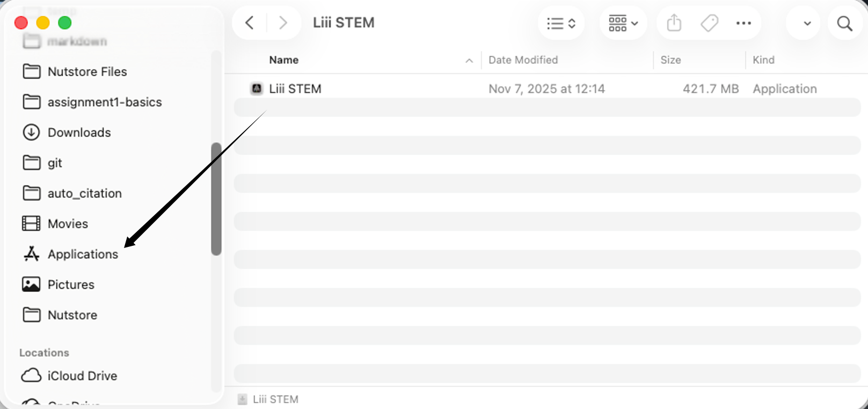
Task: Sort by the Size column header
Action: tap(670, 60)
